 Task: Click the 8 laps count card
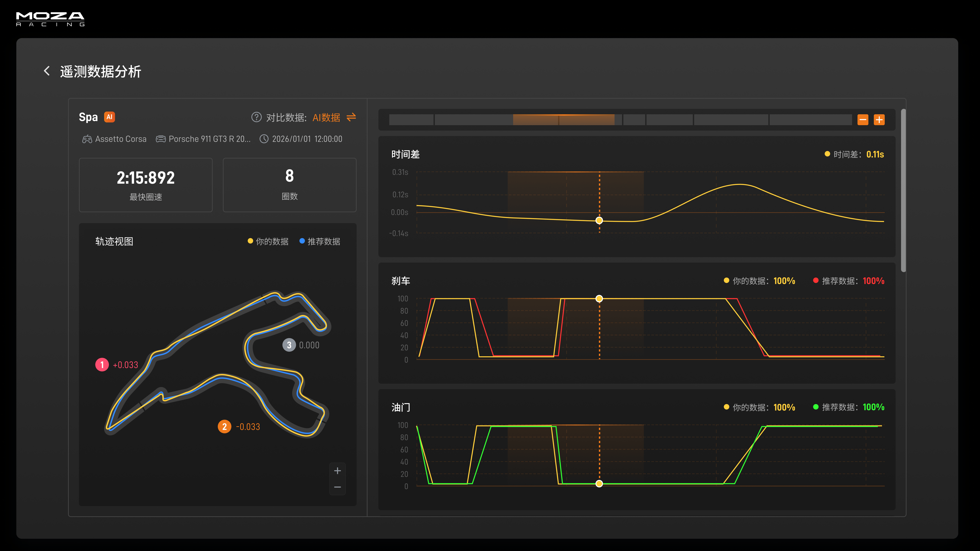(x=289, y=185)
